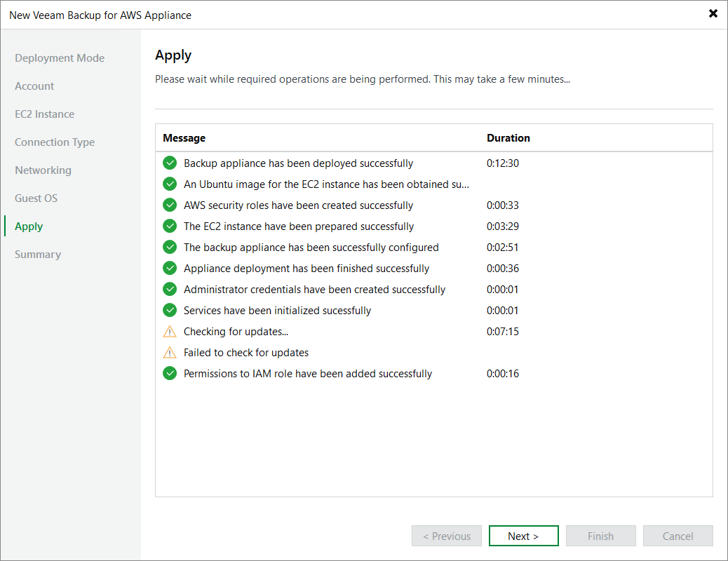Screen dimensions: 728x561
Task: Click the Cancel button
Action: [x=678, y=536]
